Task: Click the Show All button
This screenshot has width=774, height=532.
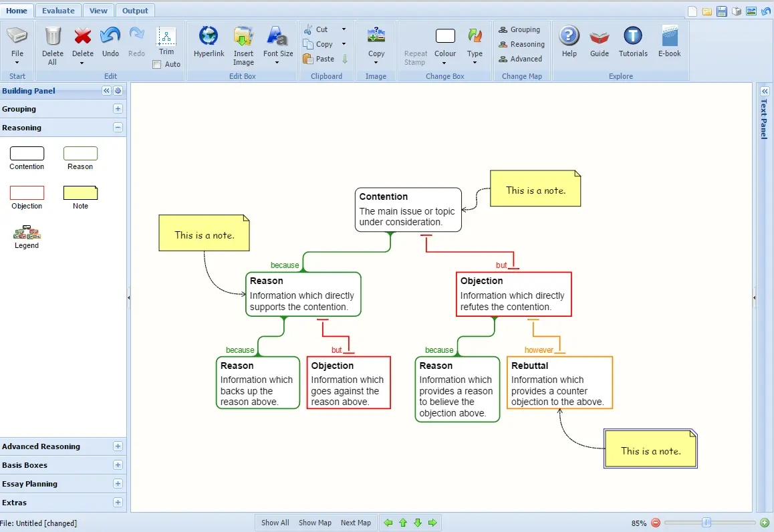Action: pos(275,523)
